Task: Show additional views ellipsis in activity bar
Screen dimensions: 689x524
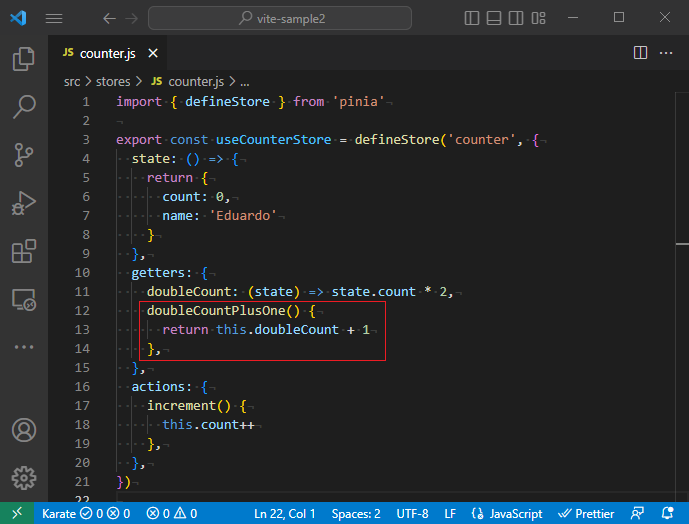Action: point(24,347)
